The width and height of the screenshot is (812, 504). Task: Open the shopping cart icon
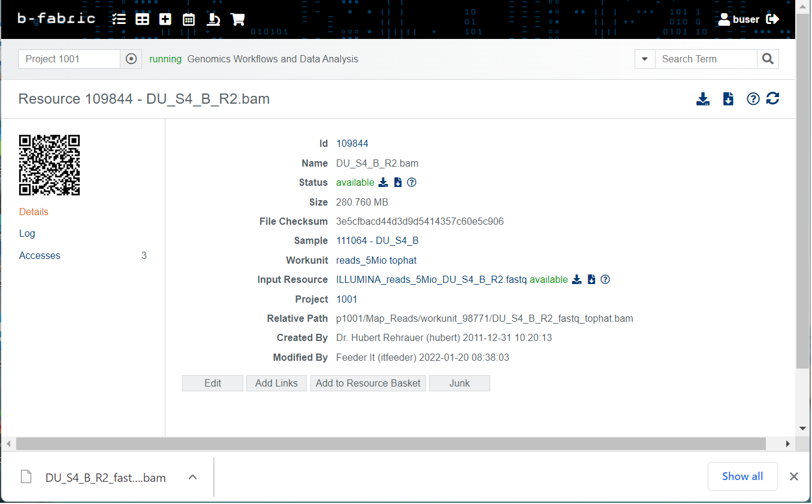(238, 19)
